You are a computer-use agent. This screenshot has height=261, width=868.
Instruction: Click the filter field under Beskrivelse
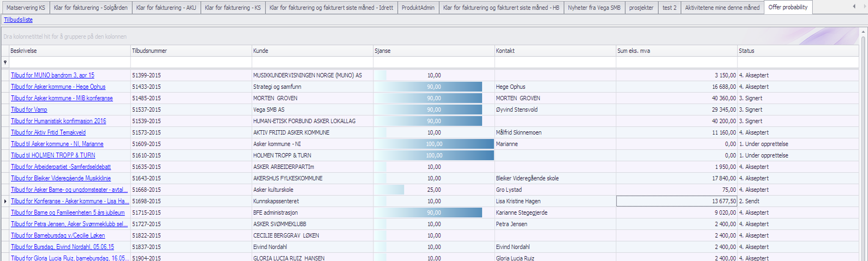pyautogui.click(x=69, y=63)
